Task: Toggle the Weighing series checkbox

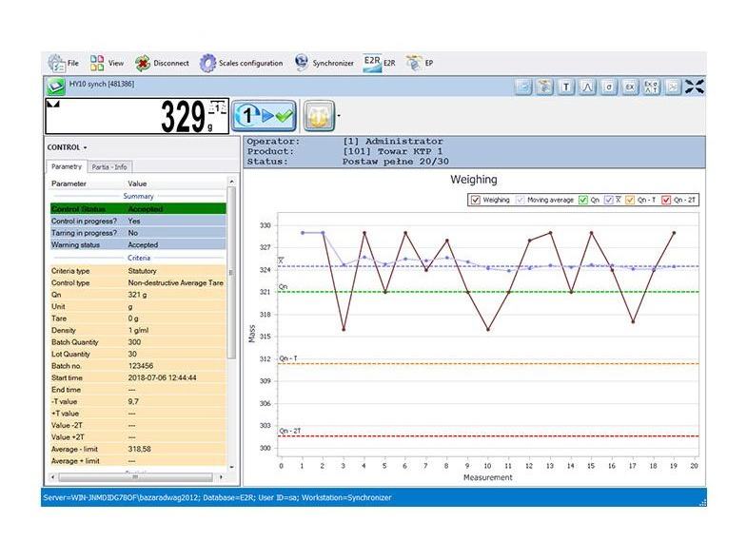Action: [475, 200]
